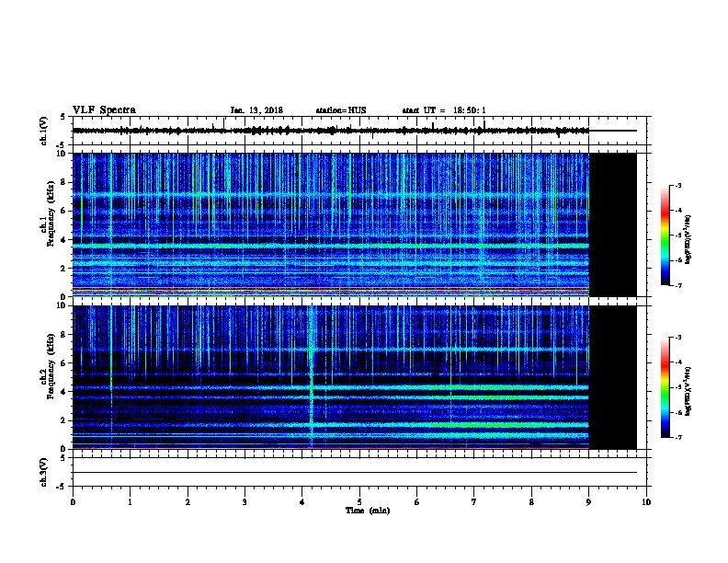
Task: Click the "6" kHz tick on ch.2 frequency axis
Action: pos(64,363)
